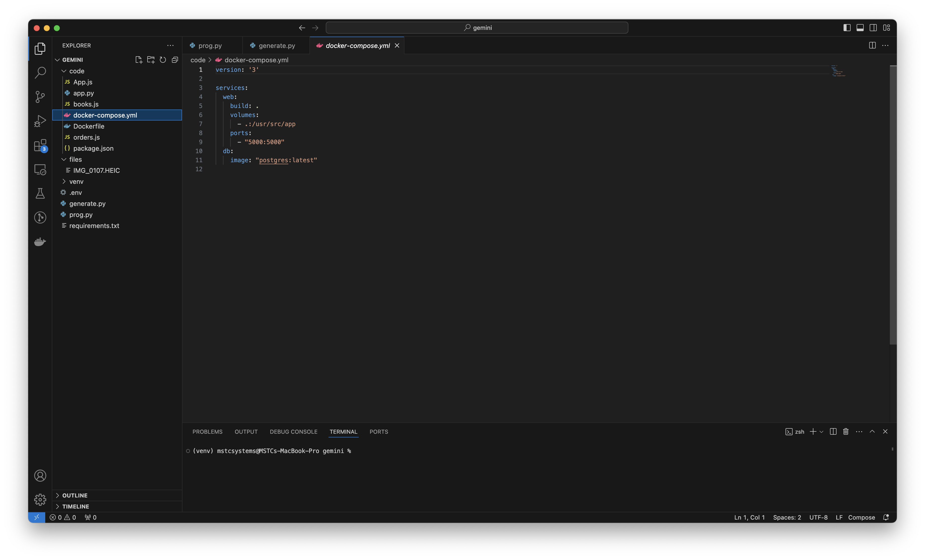Screen dimensions: 925x560
Task: Open the Source Control view
Action: coord(40,97)
